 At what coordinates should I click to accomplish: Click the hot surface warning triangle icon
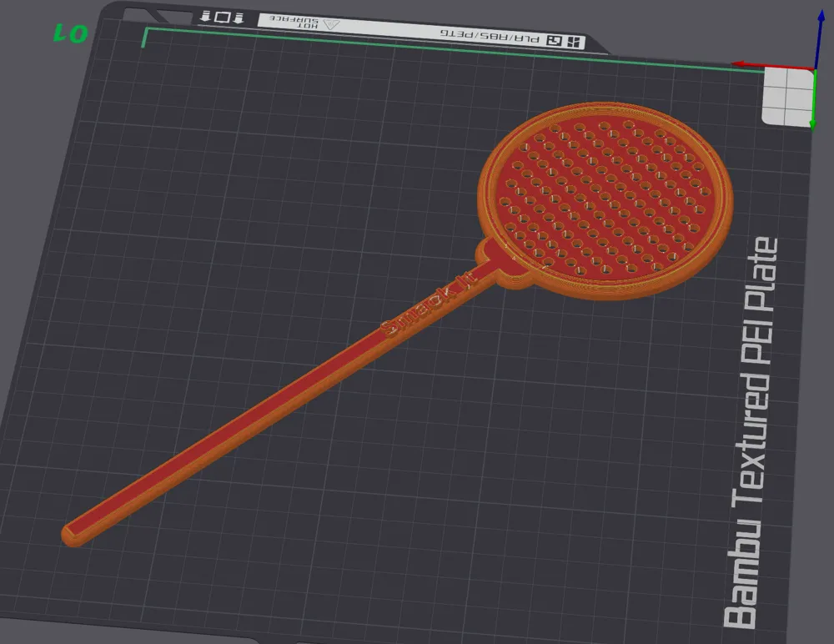point(332,23)
